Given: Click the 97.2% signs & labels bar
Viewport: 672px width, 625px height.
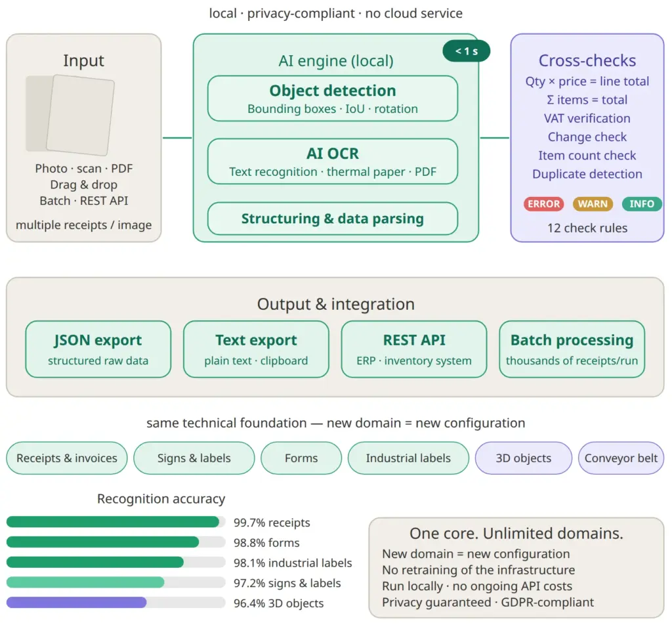Looking at the screenshot, I should tap(115, 582).
